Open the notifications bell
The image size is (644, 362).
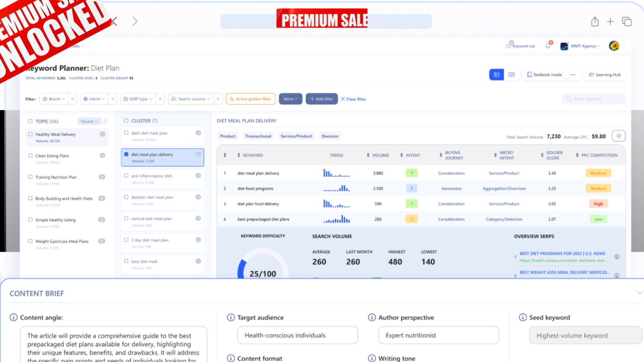(x=547, y=46)
